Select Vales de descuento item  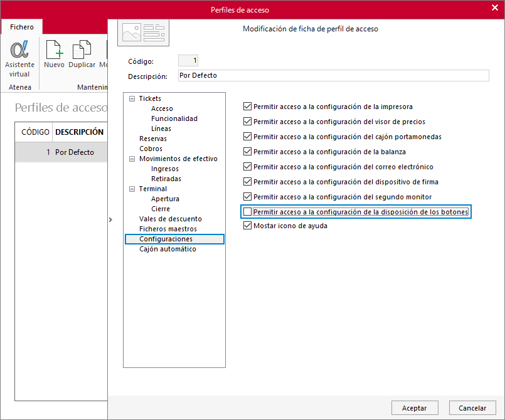pyautogui.click(x=171, y=219)
